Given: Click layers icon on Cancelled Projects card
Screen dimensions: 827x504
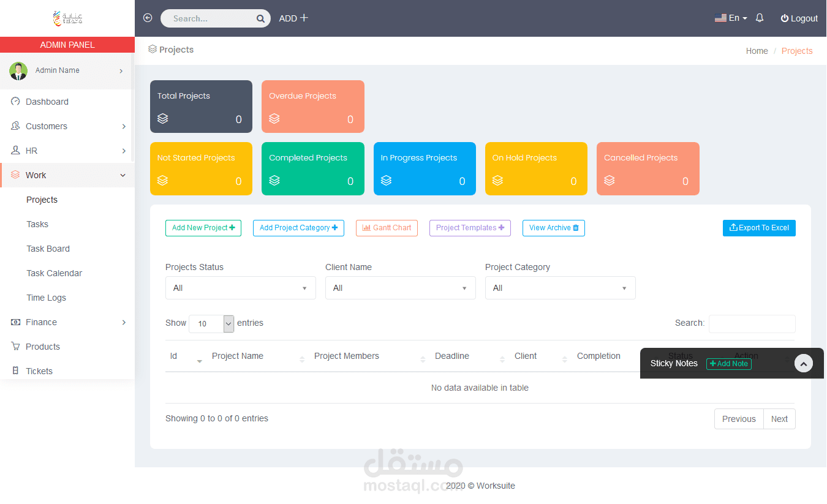Looking at the screenshot, I should point(610,181).
